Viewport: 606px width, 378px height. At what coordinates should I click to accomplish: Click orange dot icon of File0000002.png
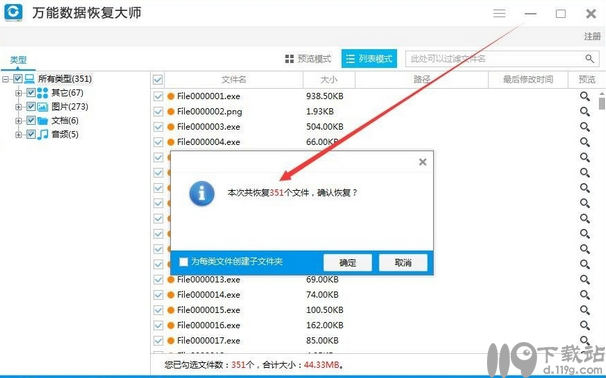[171, 112]
